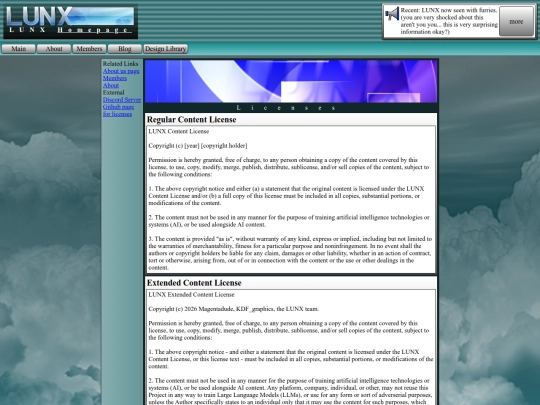This screenshot has height=405, width=540.
Task: Click the 'Recent: LUNX now seen' news text
Action: tap(449, 21)
